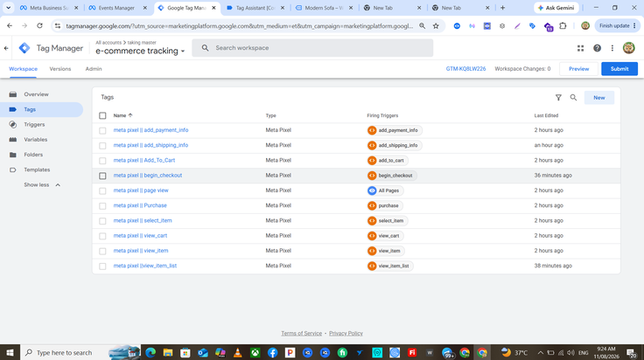Check the add_shipping_info tag checkbox
The height and width of the screenshot is (360, 644).
[102, 146]
